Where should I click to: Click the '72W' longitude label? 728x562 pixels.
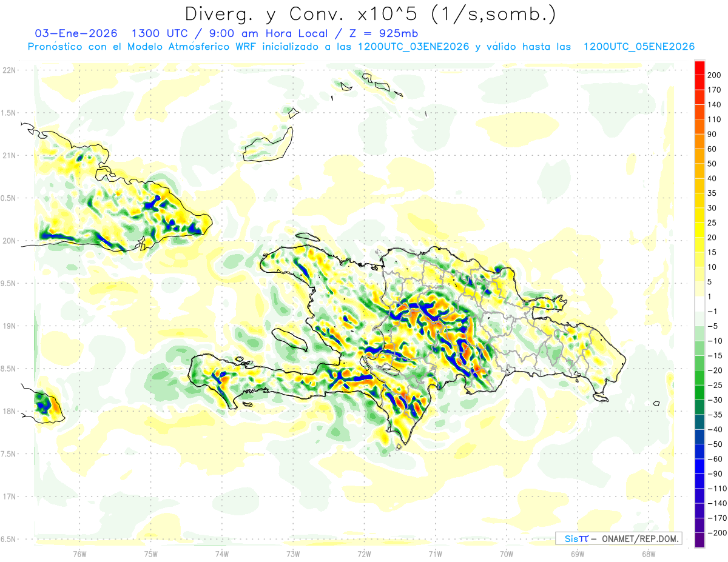point(364,554)
